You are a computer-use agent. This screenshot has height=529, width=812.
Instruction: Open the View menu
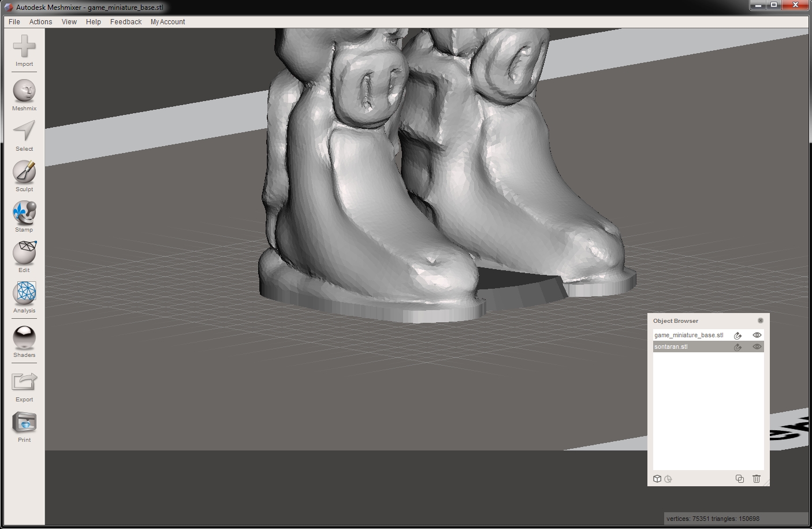click(69, 22)
